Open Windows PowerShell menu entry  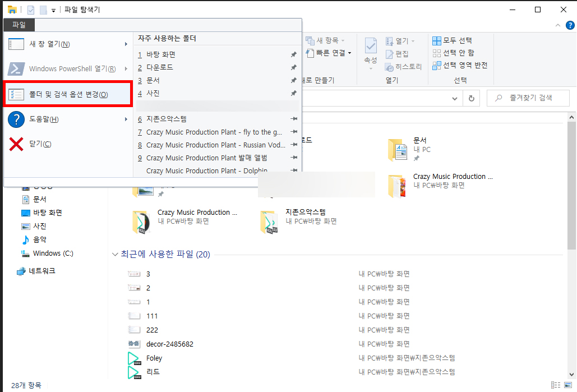click(68, 69)
